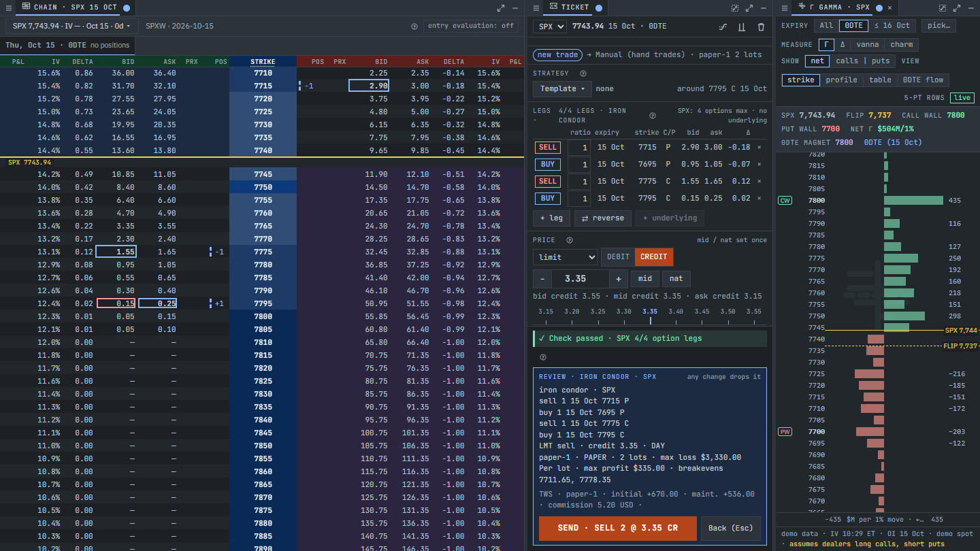This screenshot has height=551, width=980.
Task: Switch price type to DEBIT
Action: (x=618, y=257)
